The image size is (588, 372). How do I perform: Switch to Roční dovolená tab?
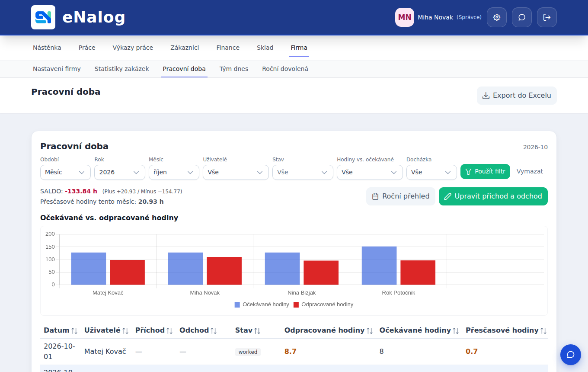[x=285, y=69]
